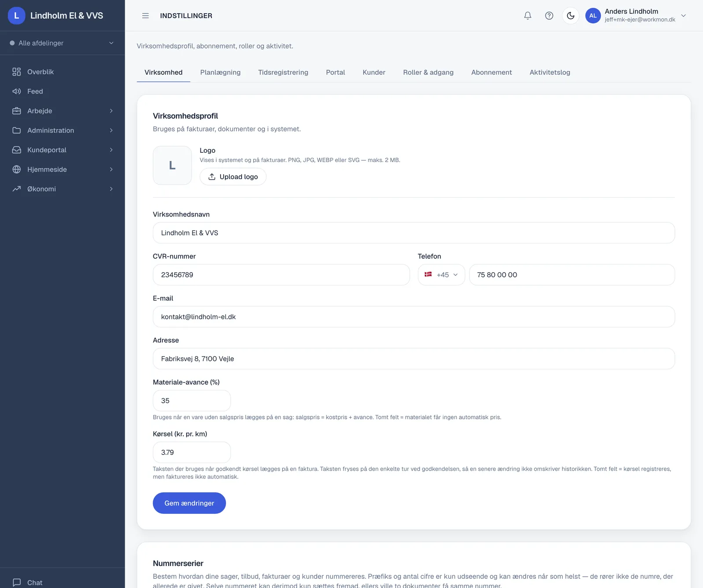Image resolution: width=703 pixels, height=588 pixels.
Task: Click the Materiale-avance percentage field
Action: coord(192,401)
